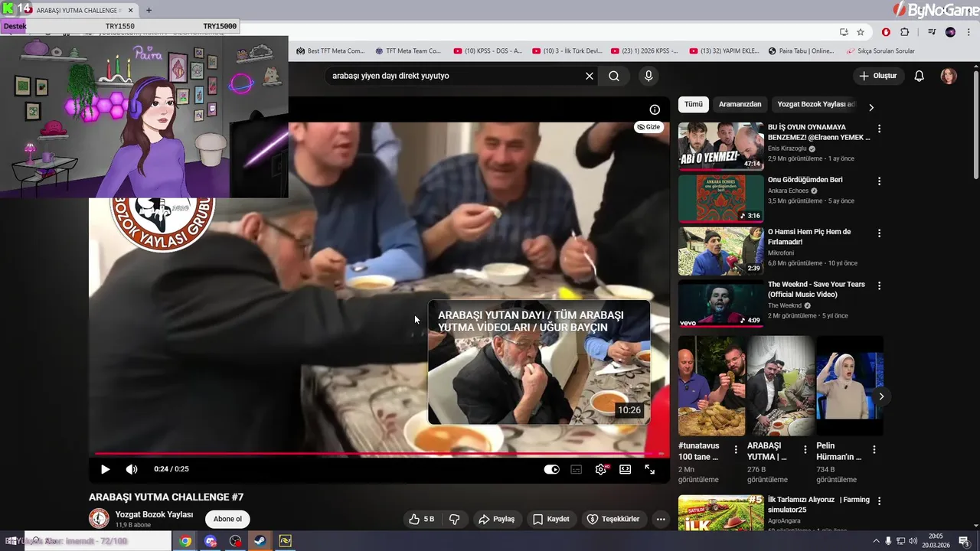This screenshot has height=551, width=980.
Task: Click the video info circle icon
Action: [655, 109]
